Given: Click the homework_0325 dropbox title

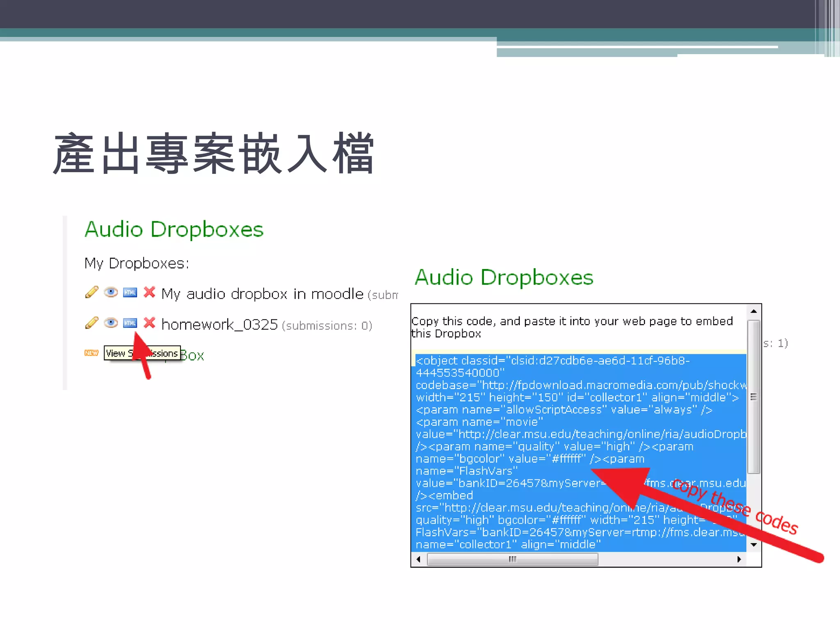Looking at the screenshot, I should [219, 325].
